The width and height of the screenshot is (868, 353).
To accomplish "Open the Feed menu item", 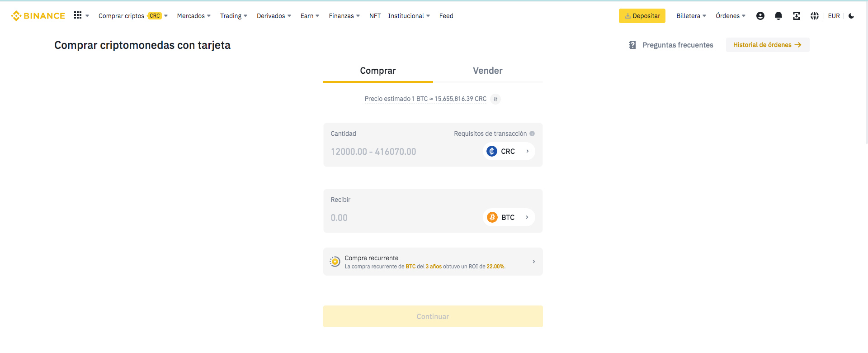I will click(446, 16).
